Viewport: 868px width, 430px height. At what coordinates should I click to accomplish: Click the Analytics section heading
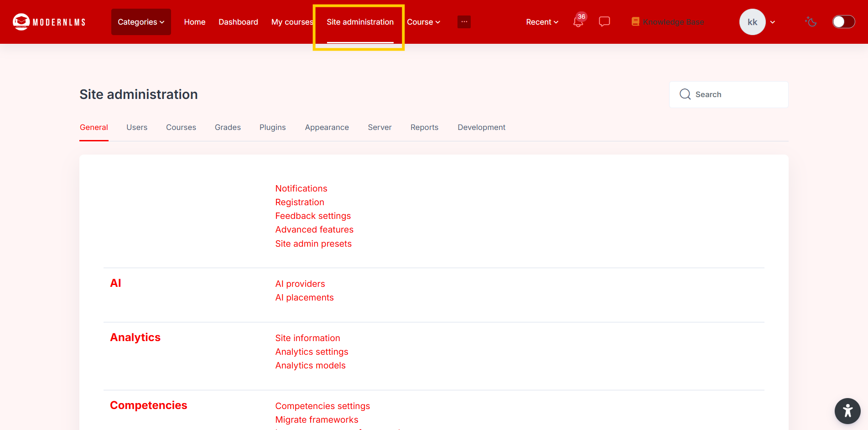click(135, 337)
